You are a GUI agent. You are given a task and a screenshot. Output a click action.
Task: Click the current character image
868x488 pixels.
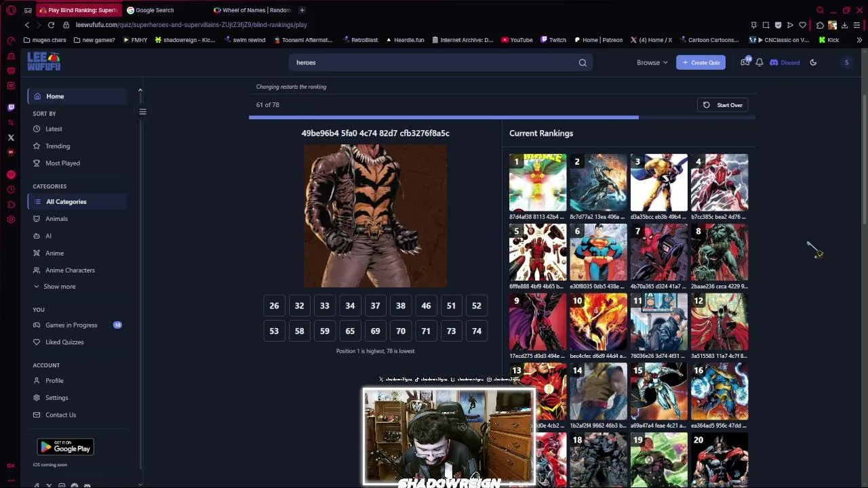tap(375, 216)
